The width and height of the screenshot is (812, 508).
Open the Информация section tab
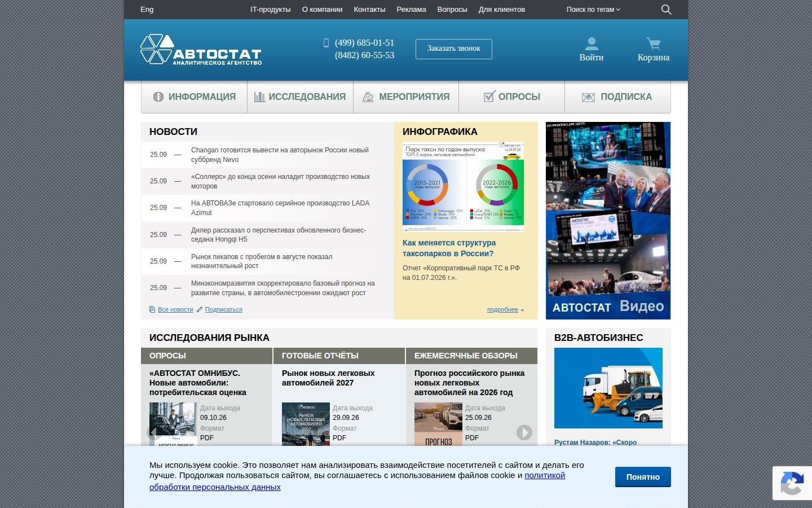tap(195, 97)
